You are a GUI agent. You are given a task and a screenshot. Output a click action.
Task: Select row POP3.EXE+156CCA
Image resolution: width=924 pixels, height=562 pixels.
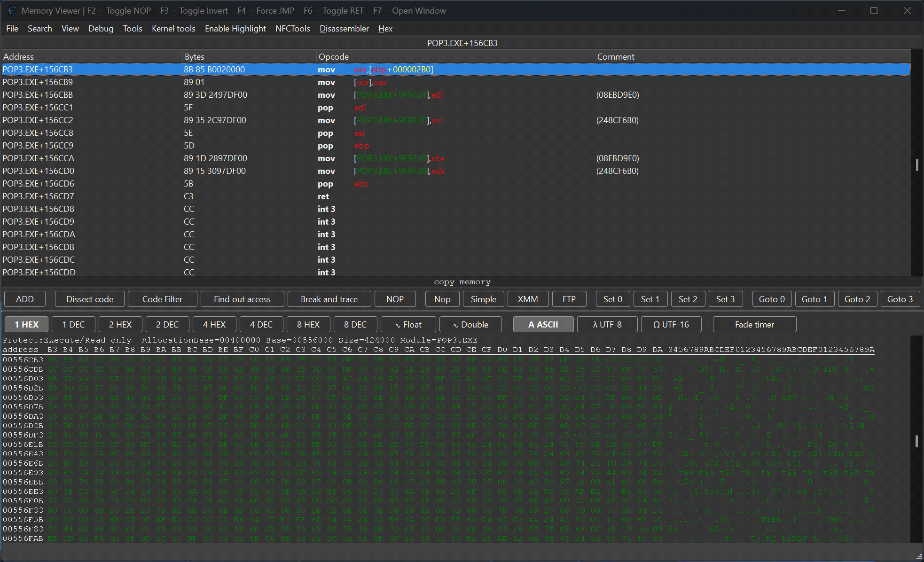coord(456,158)
